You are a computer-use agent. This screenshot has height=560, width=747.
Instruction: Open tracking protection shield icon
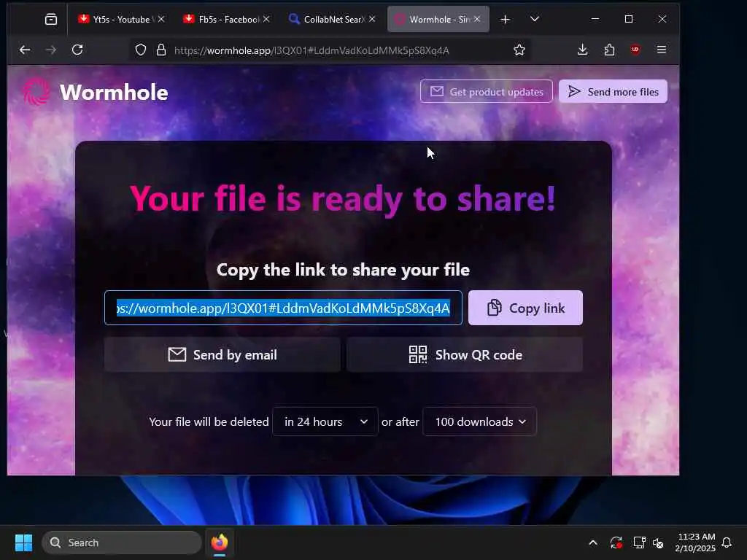(x=141, y=50)
